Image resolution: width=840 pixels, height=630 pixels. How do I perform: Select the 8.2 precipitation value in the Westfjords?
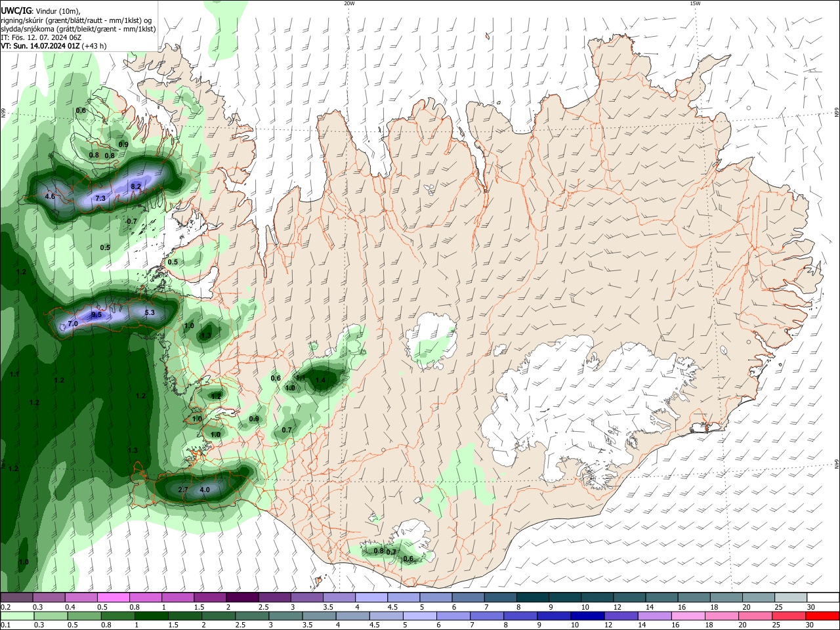coord(136,186)
